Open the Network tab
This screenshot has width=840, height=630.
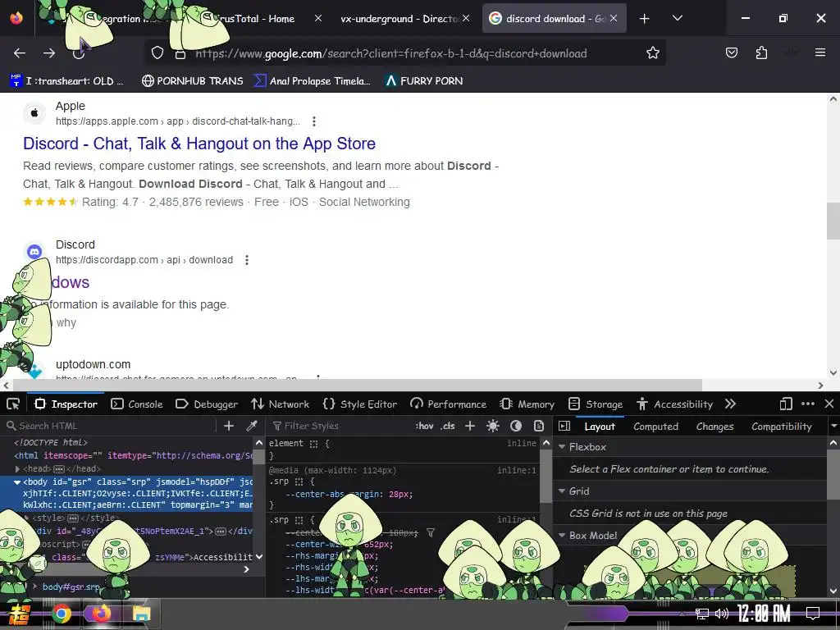coord(281,404)
